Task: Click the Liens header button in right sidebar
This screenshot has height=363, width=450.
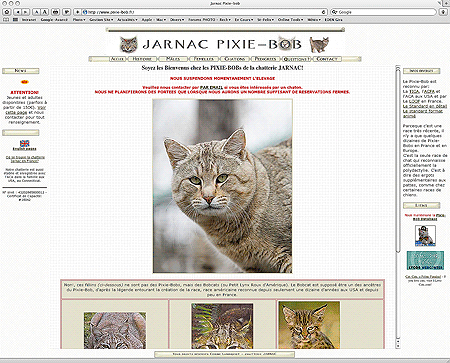Action: [422, 205]
